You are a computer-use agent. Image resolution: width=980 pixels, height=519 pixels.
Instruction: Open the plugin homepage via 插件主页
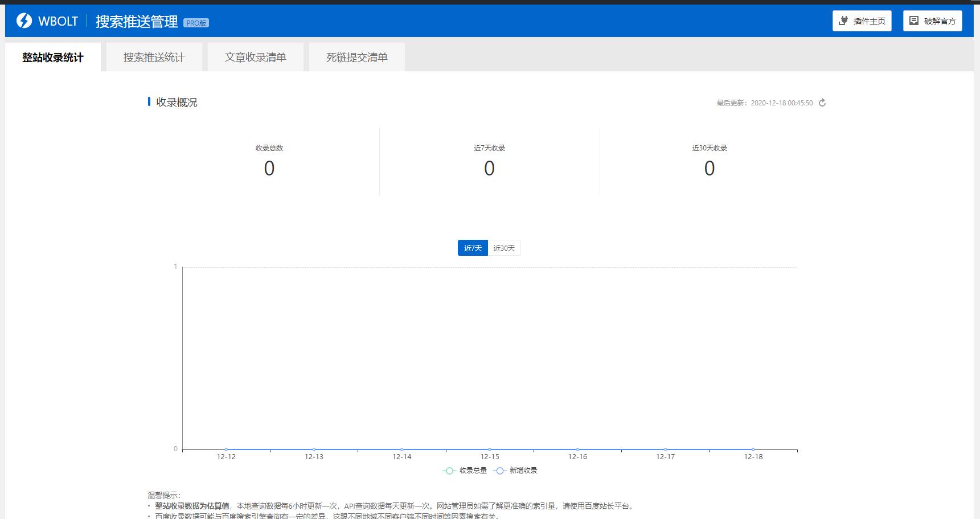pyautogui.click(x=861, y=21)
